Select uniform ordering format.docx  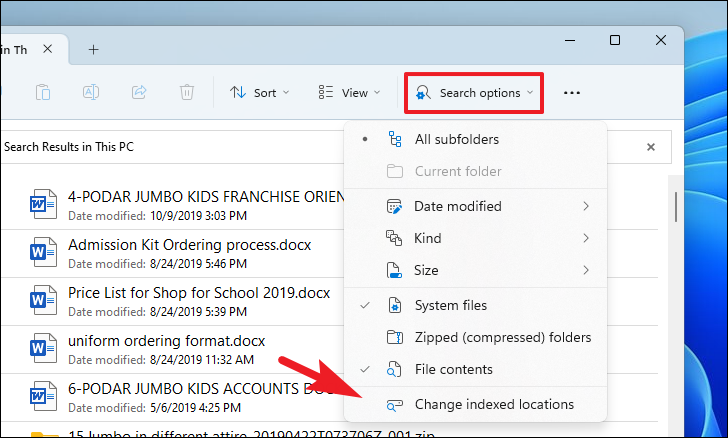[172, 349]
